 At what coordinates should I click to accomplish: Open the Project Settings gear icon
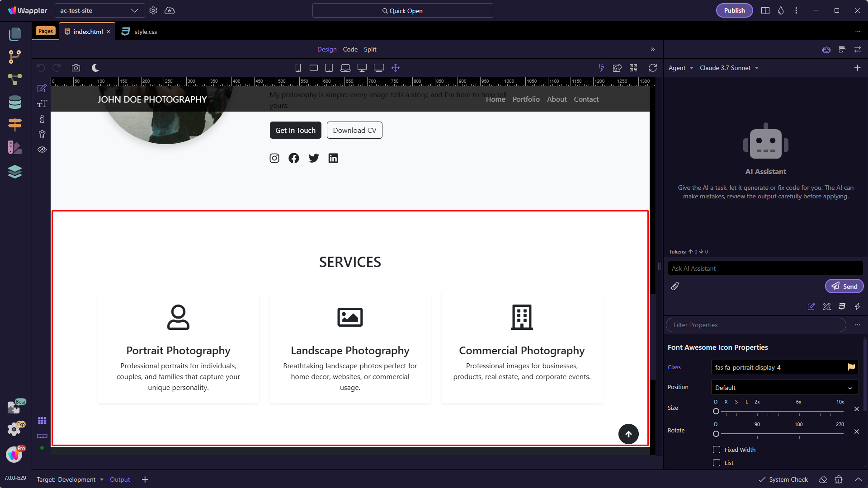pyautogui.click(x=153, y=10)
